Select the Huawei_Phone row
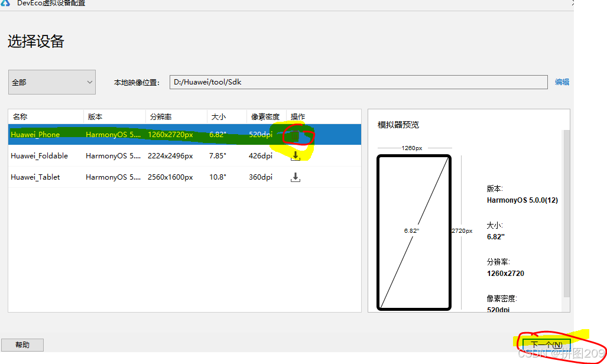Image resolution: width=607 pixels, height=364 pixels. [x=184, y=134]
